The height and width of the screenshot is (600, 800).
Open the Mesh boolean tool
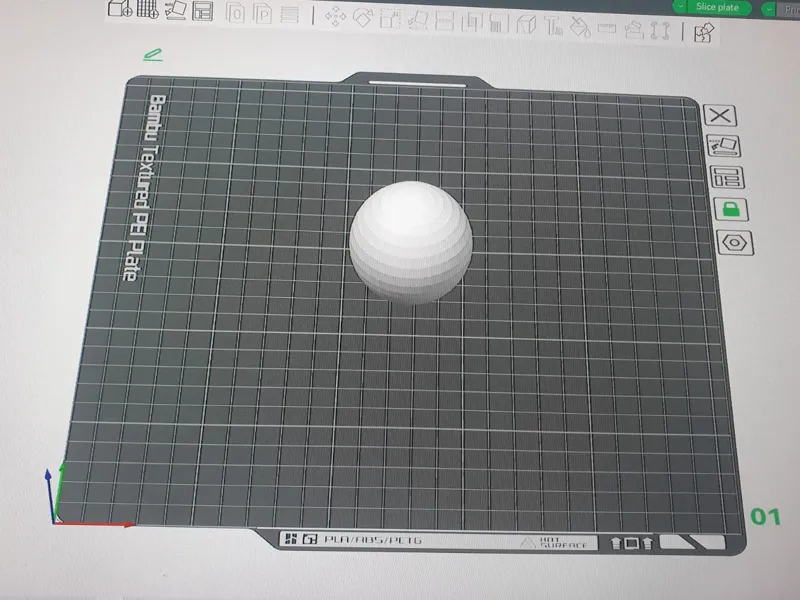(471, 22)
